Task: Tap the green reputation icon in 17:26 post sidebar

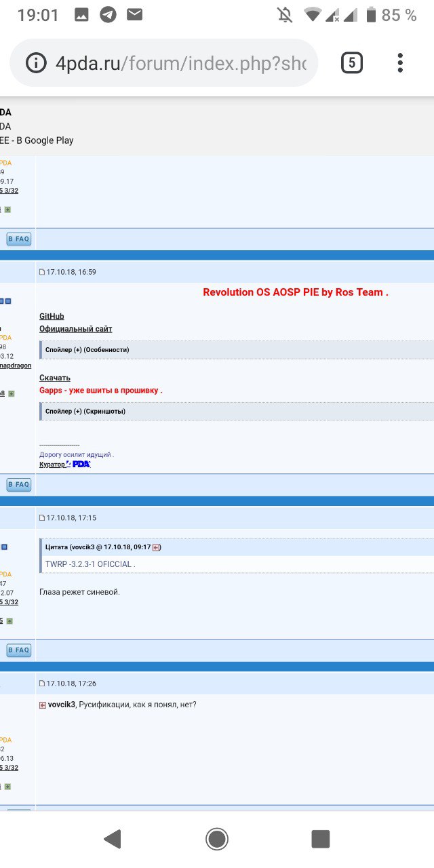Action: 7,787
